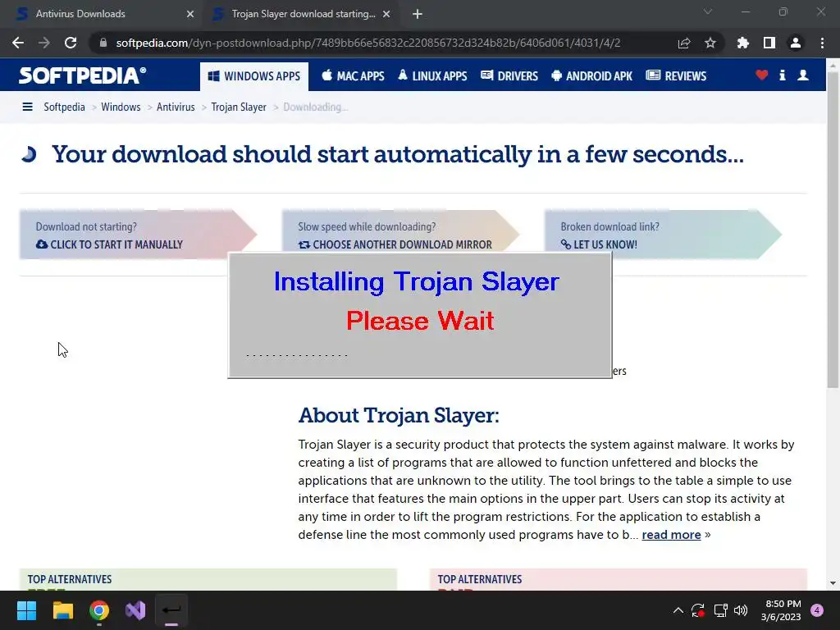Open the Chrome tab search chevron
840x630 pixels.
(708, 11)
